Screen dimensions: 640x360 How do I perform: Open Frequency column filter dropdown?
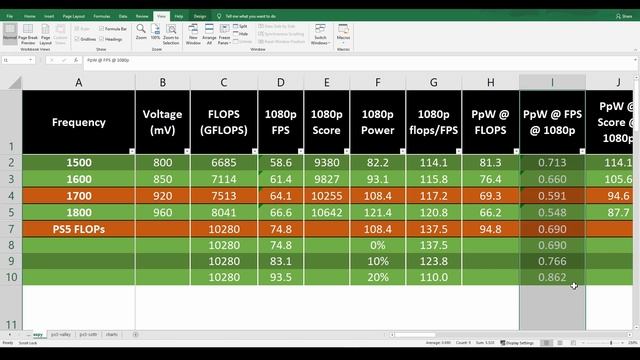pos(132,151)
